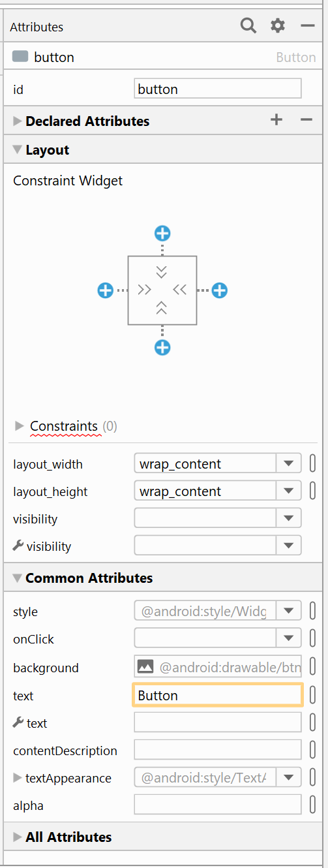Add a declared attribute with the plus icon
Viewport: 328px width, 868px height.
point(276,119)
